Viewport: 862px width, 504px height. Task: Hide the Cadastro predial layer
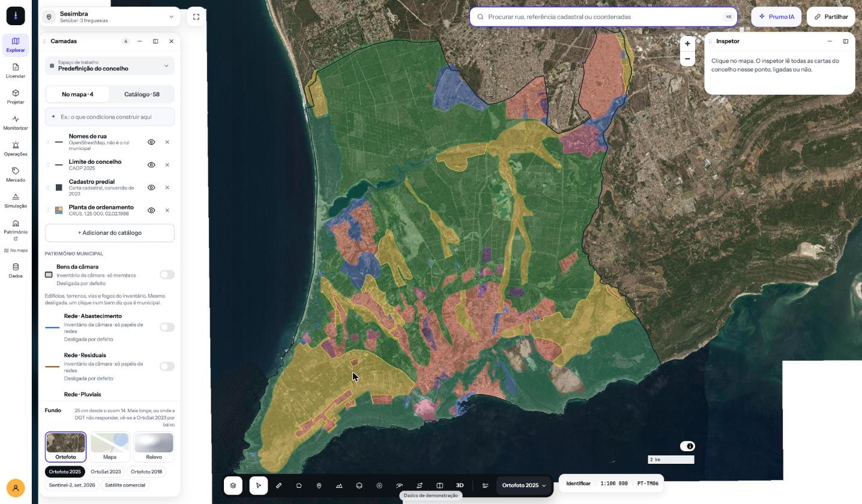click(x=151, y=188)
